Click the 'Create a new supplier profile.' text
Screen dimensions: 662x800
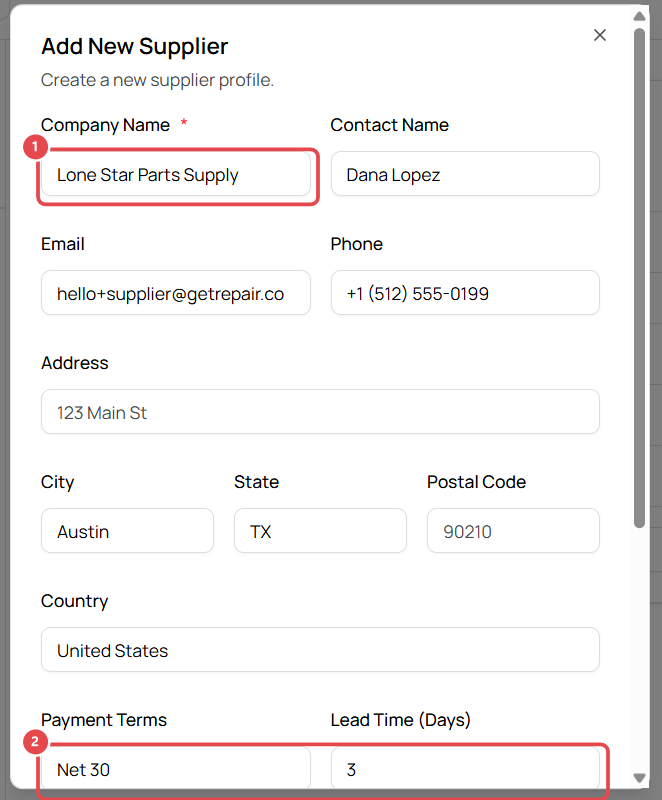coord(158,80)
